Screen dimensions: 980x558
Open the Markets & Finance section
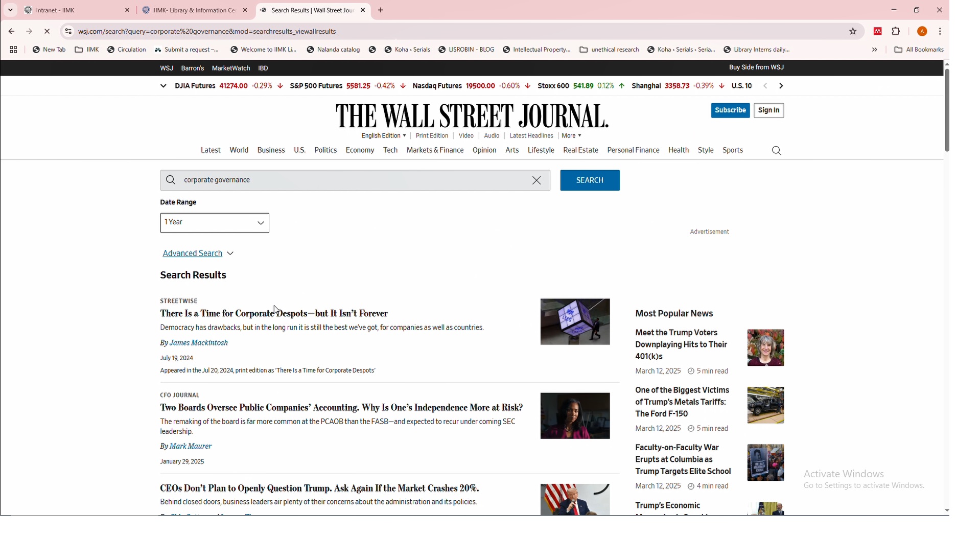(435, 151)
